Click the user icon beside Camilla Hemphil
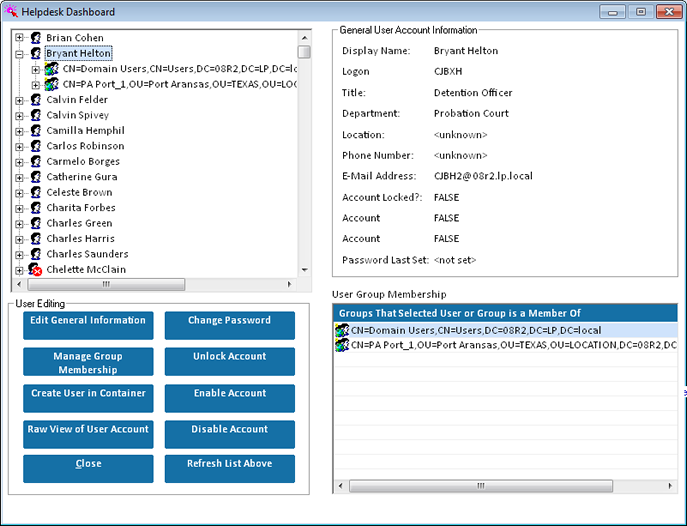 (36, 131)
